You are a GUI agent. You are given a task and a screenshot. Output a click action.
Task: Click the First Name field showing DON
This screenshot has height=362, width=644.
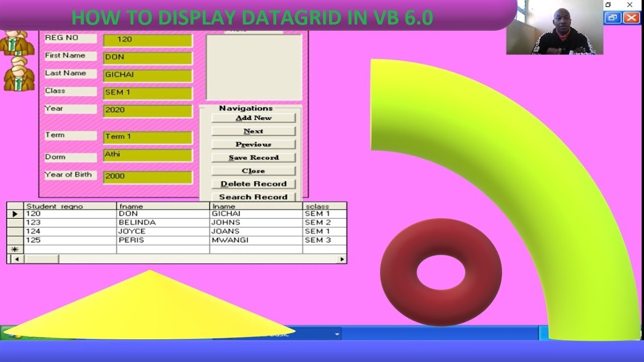(x=147, y=58)
